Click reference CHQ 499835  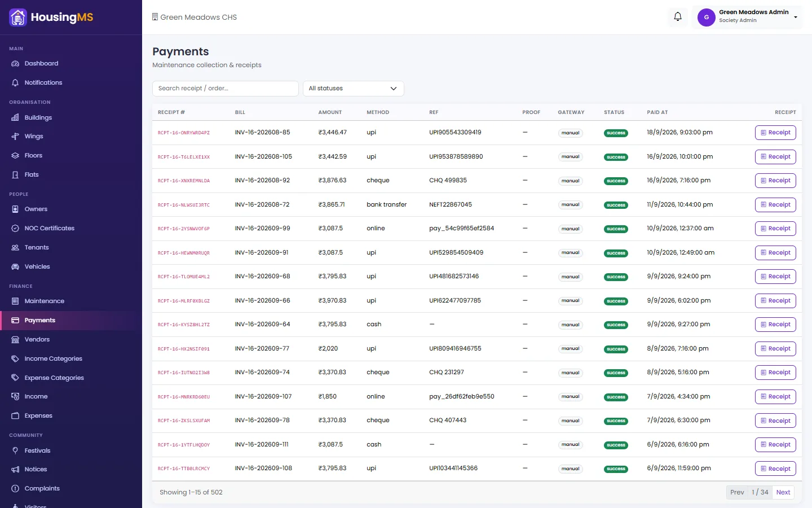448,181
